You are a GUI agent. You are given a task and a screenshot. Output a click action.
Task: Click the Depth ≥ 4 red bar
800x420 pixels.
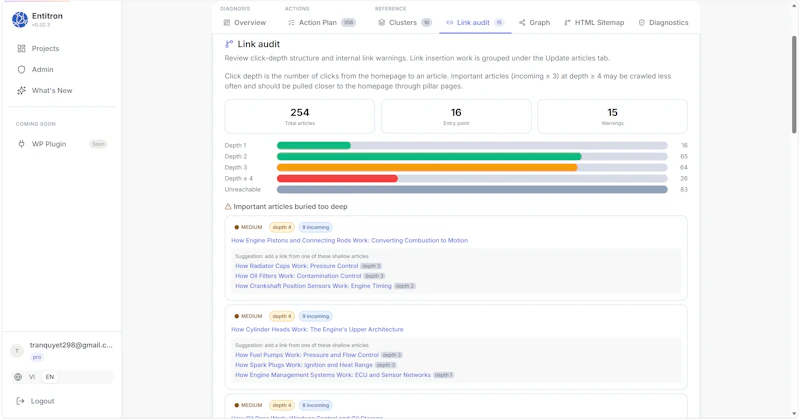337,179
